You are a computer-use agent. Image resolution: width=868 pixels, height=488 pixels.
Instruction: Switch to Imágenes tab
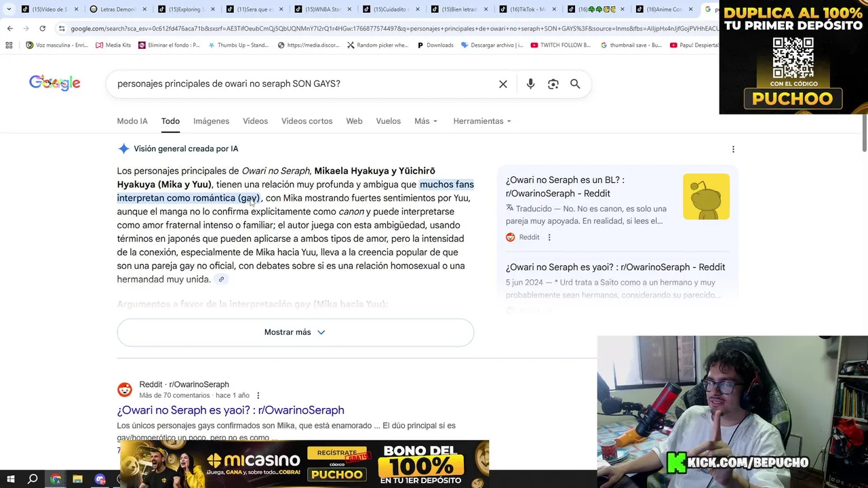click(211, 121)
